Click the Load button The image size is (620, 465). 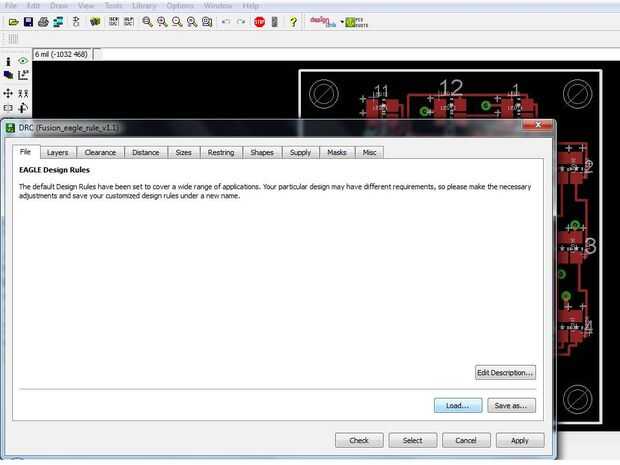458,406
